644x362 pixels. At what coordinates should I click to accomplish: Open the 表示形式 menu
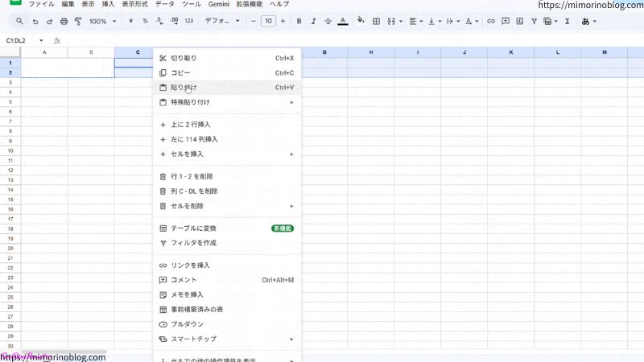point(134,4)
